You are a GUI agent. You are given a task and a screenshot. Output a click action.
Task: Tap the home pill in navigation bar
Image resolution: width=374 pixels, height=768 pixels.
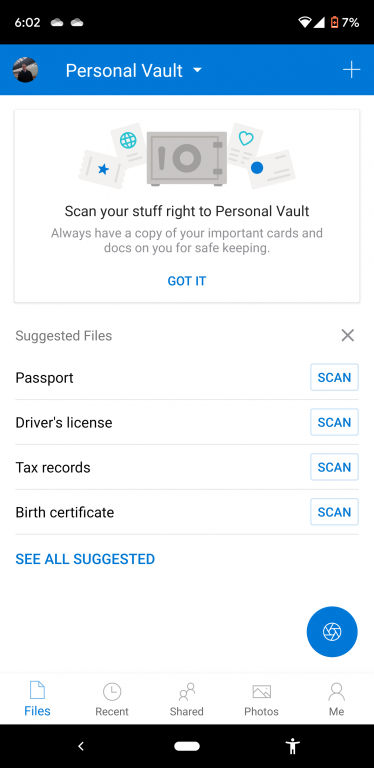pos(187,746)
